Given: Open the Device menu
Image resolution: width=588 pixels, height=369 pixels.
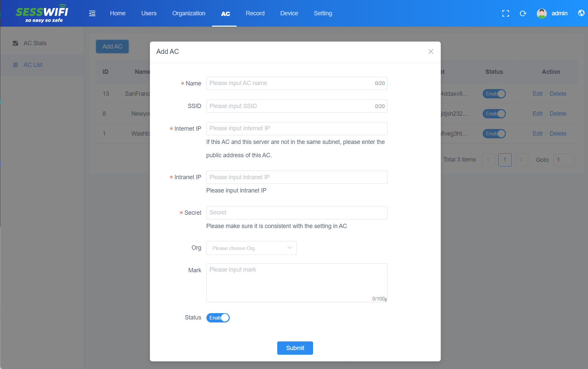Looking at the screenshot, I should [x=289, y=13].
